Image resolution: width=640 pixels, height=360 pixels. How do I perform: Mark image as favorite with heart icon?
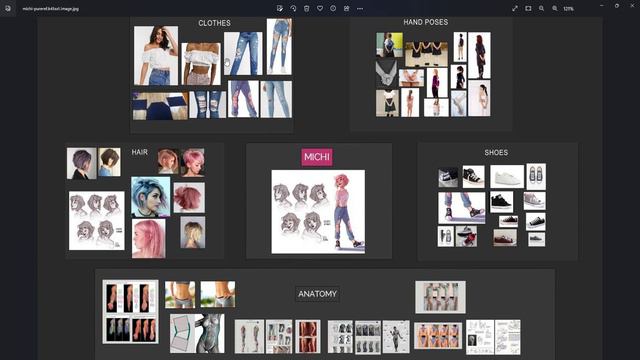(x=320, y=8)
